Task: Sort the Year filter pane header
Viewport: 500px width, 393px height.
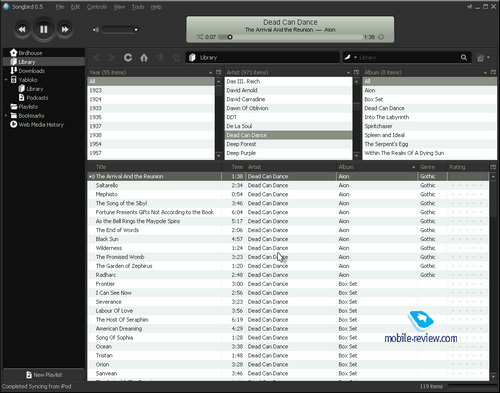Action: [x=151, y=72]
